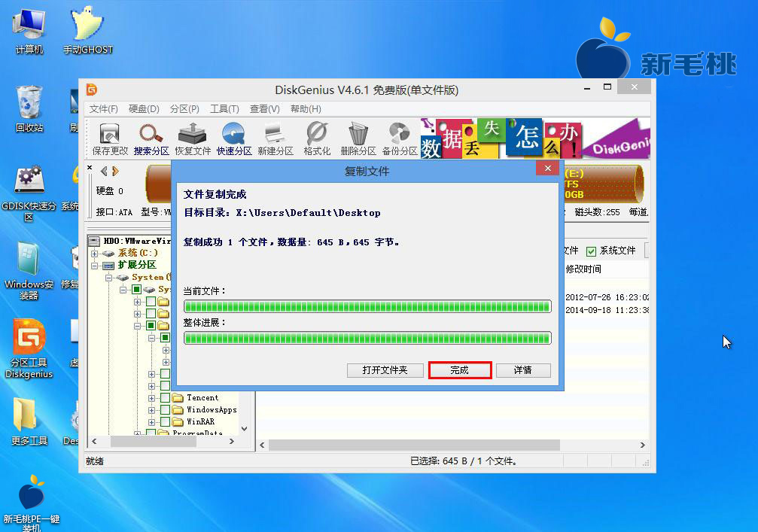
Task: Select the 回收站 recycle bin icon
Action: coord(29,108)
